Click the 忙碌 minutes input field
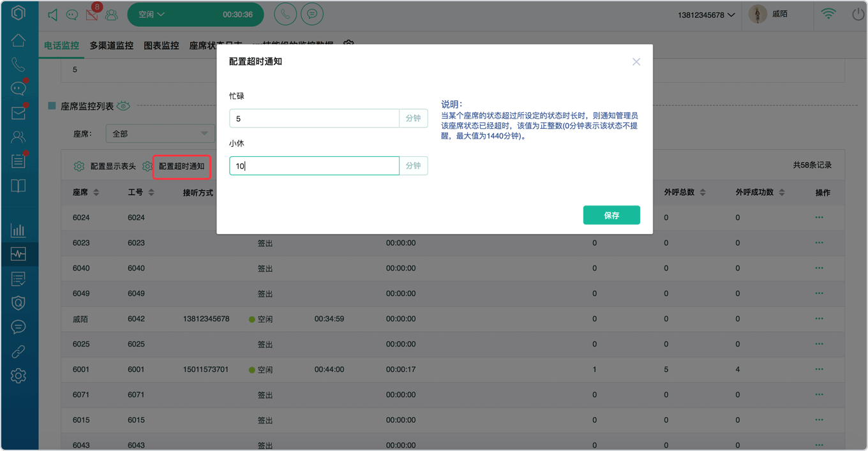This screenshot has height=451, width=868. point(314,119)
